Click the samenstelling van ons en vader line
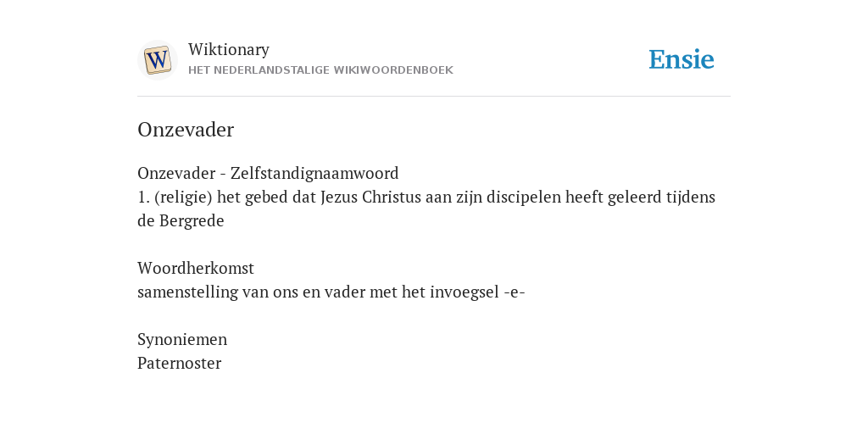Screen dimensions: 868x434 [331, 292]
